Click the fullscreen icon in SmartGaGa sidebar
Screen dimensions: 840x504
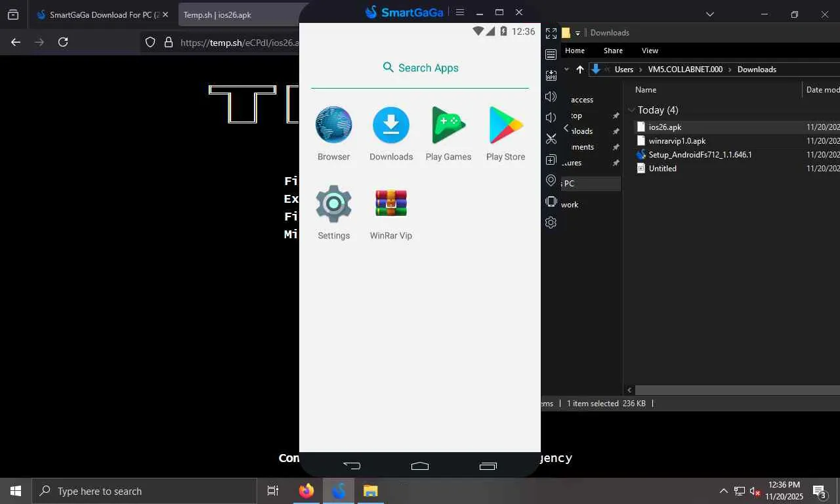point(551,33)
